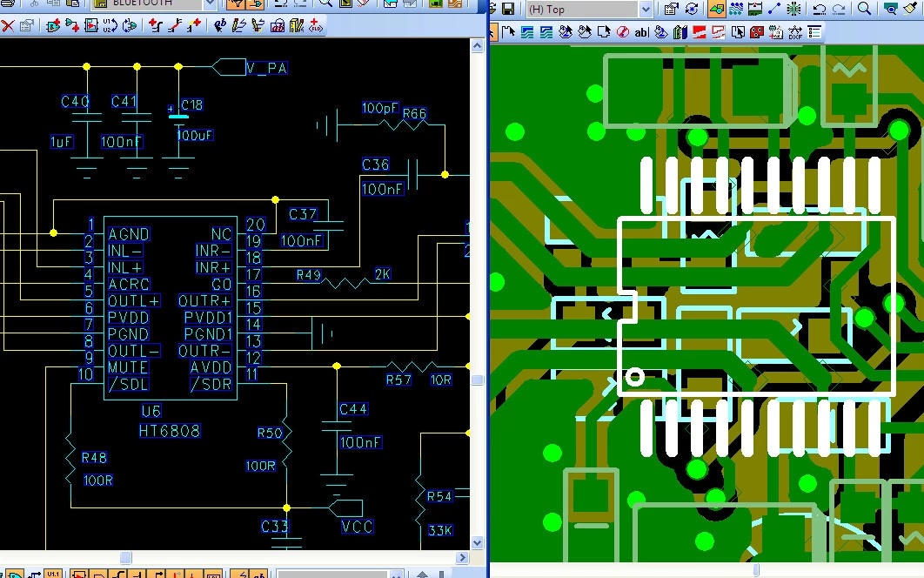Click up arrow of schematic vertical scrollbar

coord(478,45)
